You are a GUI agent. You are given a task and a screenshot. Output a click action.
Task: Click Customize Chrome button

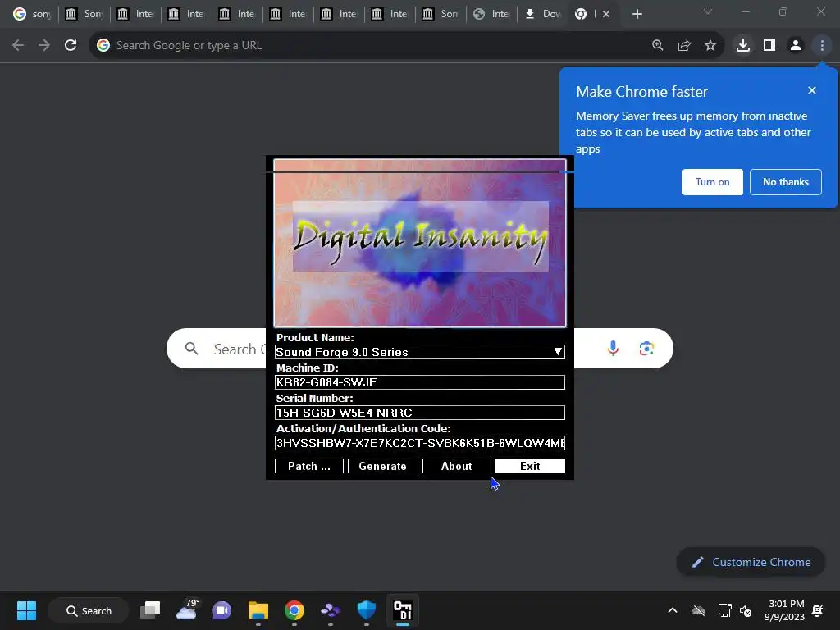tap(751, 562)
